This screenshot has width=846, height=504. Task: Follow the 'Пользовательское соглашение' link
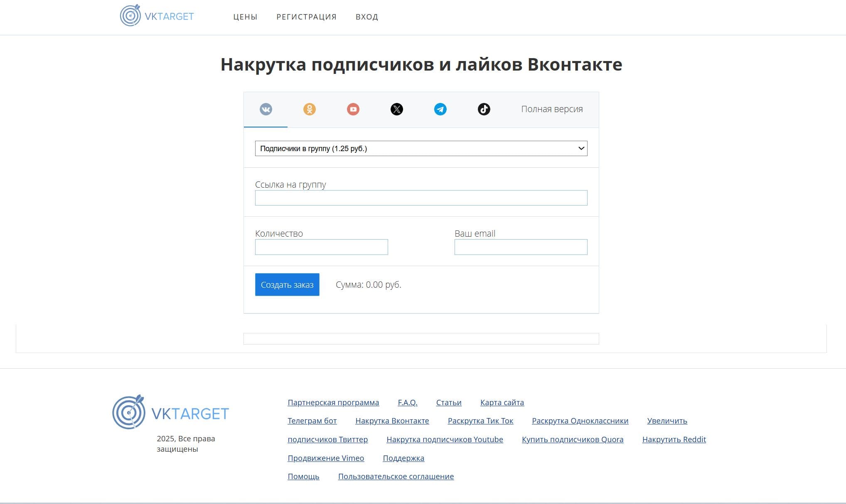pos(396,477)
